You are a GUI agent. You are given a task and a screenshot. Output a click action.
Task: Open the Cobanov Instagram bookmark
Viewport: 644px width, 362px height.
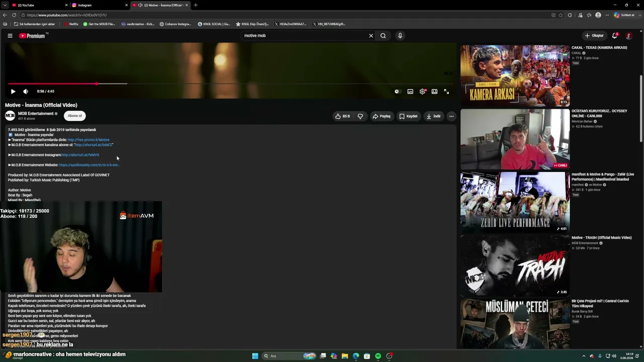176,24
